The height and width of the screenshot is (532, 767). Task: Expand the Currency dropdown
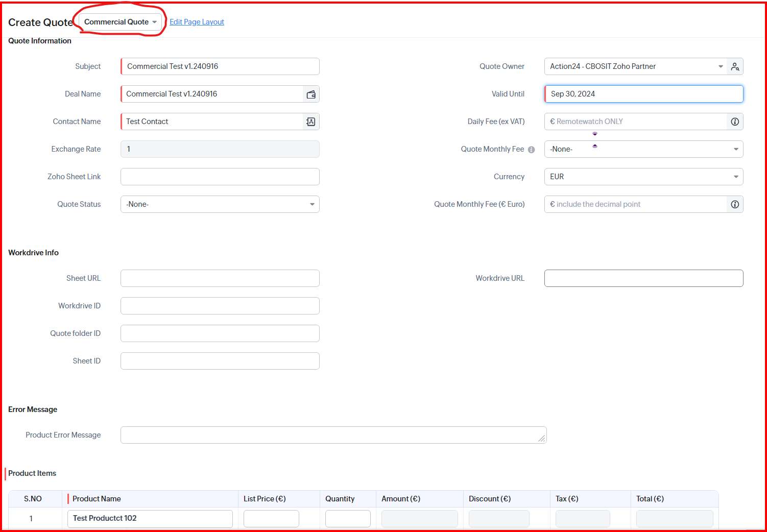pos(643,177)
